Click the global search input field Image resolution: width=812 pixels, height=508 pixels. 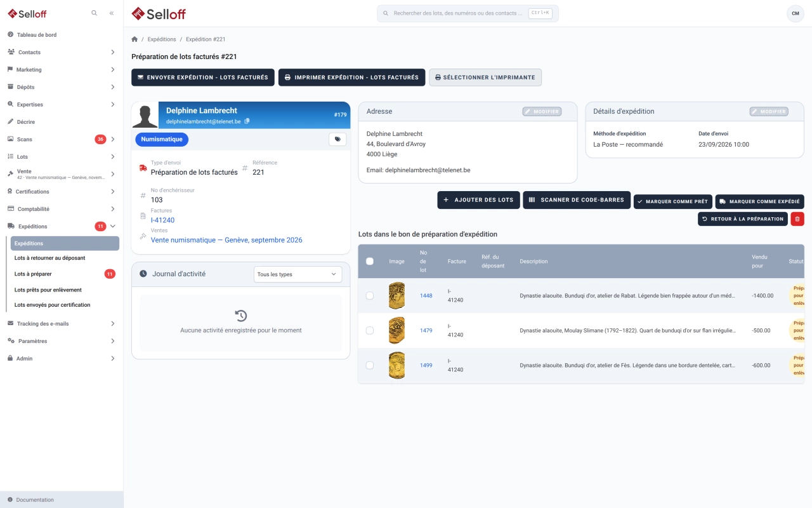pyautogui.click(x=468, y=13)
